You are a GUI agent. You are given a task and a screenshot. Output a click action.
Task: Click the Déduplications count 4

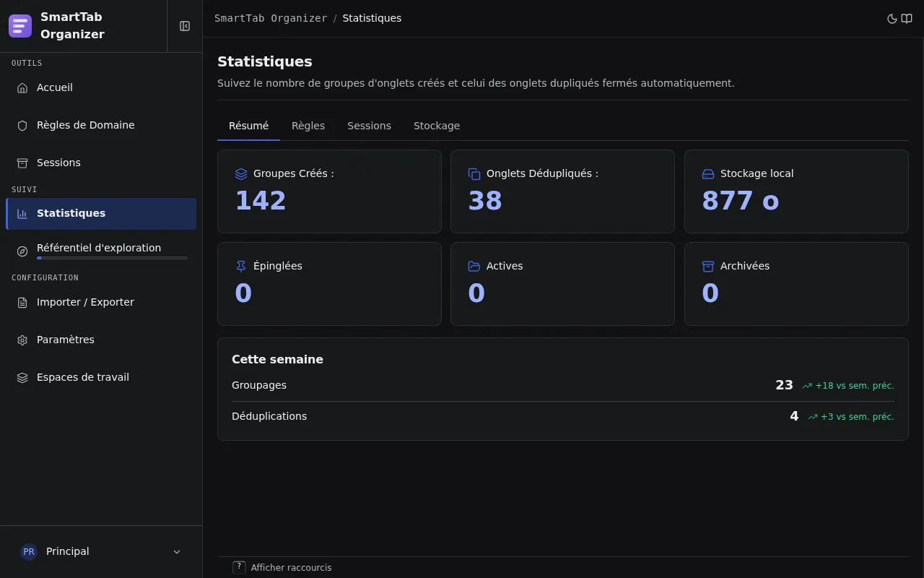point(794,417)
